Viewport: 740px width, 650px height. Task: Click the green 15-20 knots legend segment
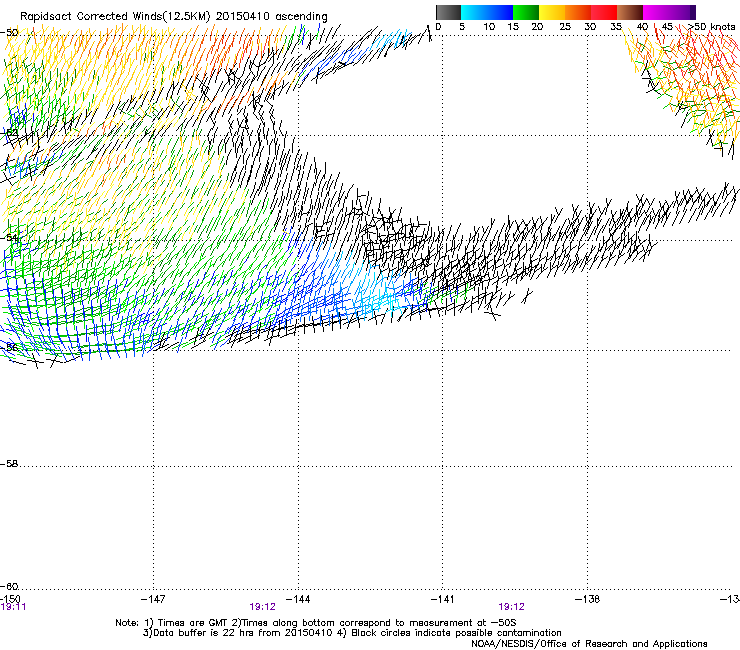point(526,12)
